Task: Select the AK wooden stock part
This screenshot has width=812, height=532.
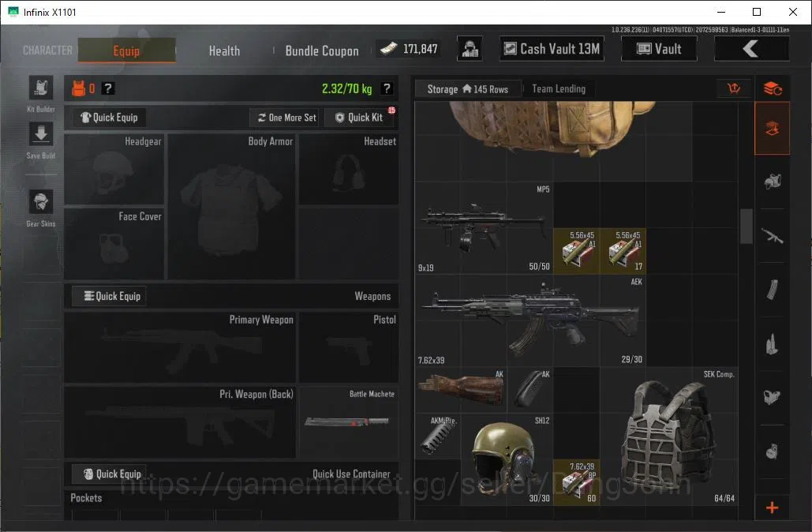Action: (x=460, y=390)
